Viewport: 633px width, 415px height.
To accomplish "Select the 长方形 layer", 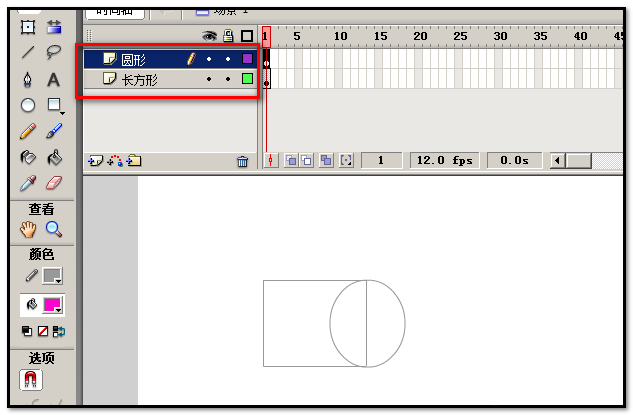I will (170, 79).
